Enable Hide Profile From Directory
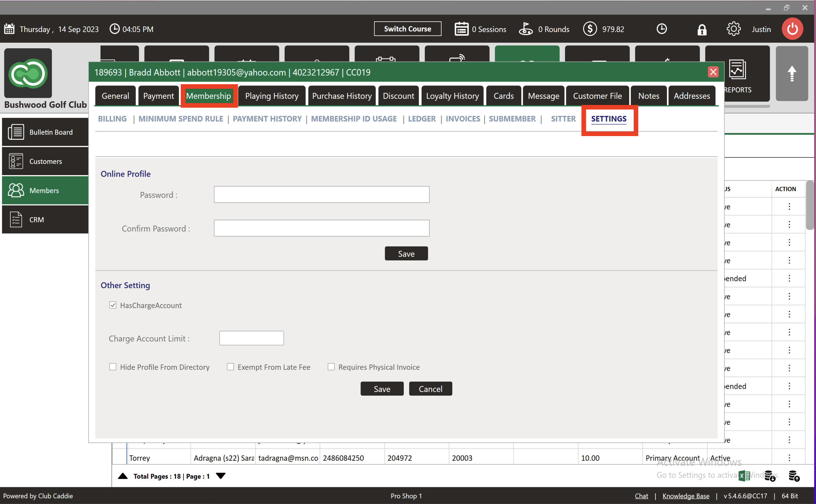This screenshot has width=816, height=504. pos(113,367)
